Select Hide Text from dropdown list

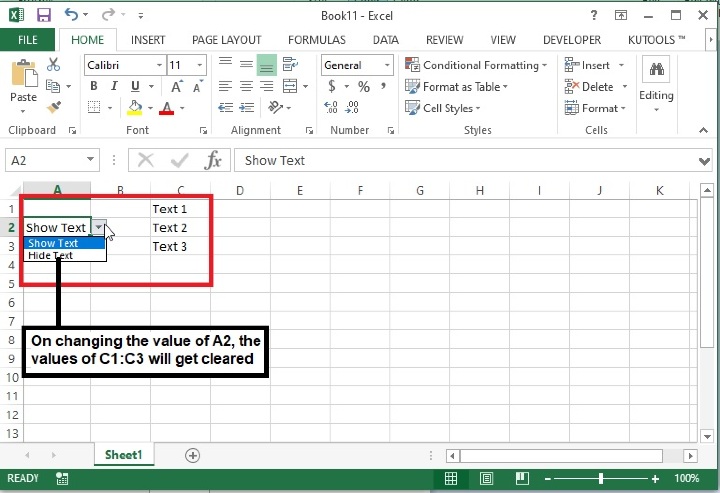tap(51, 255)
